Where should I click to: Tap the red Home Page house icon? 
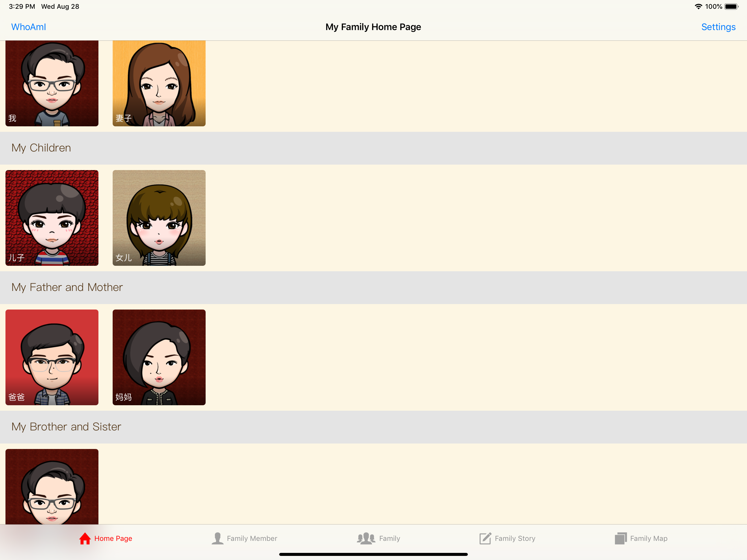point(85,538)
